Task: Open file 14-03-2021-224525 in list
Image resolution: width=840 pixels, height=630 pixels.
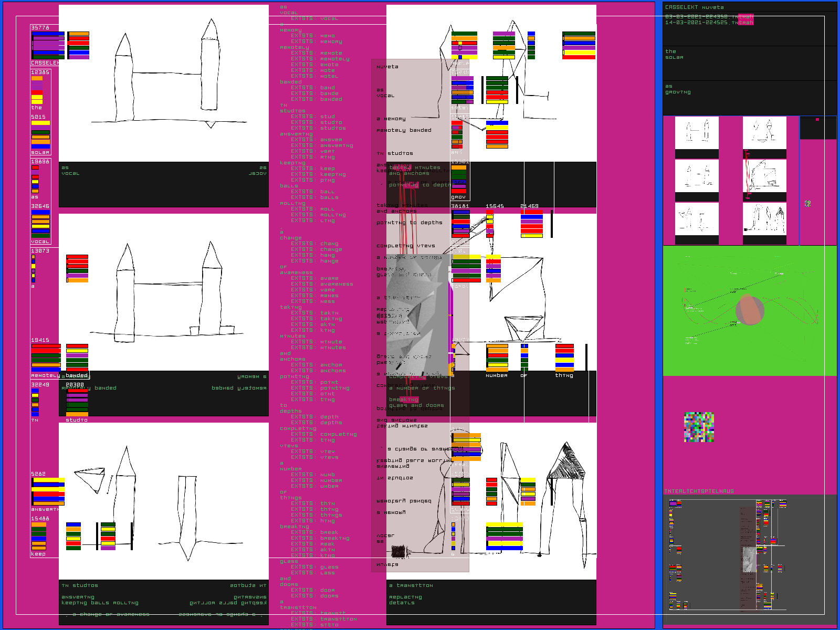Action: coord(709,23)
